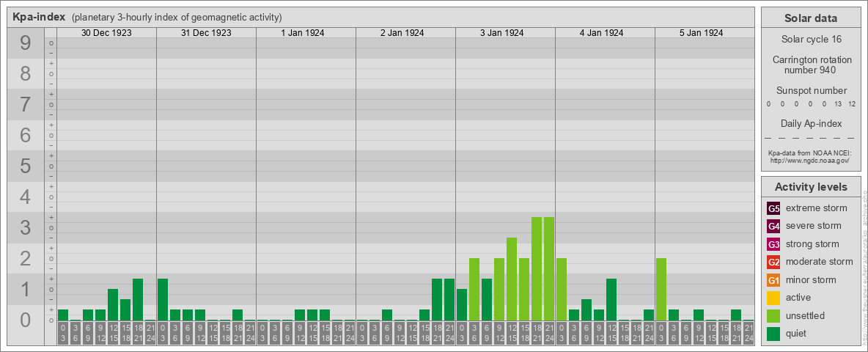Click the 'Daily Ap-index' label

tap(810, 123)
